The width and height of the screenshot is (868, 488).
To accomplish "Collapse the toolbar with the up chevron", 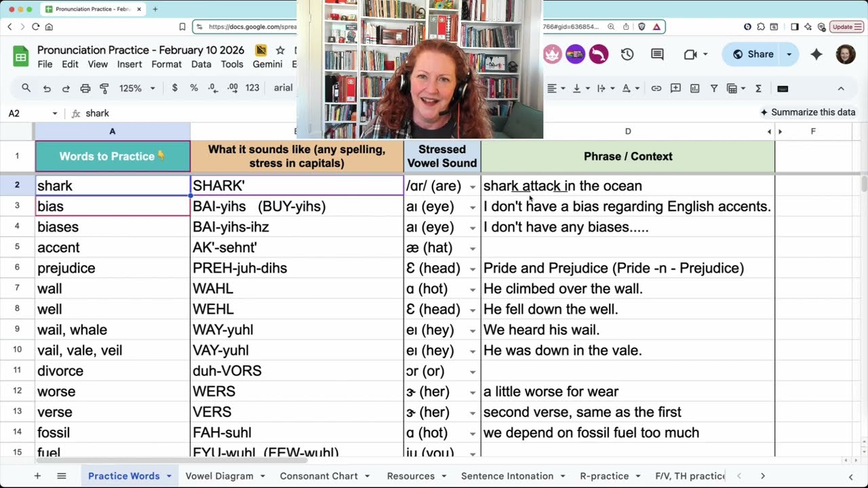I will [841, 88].
